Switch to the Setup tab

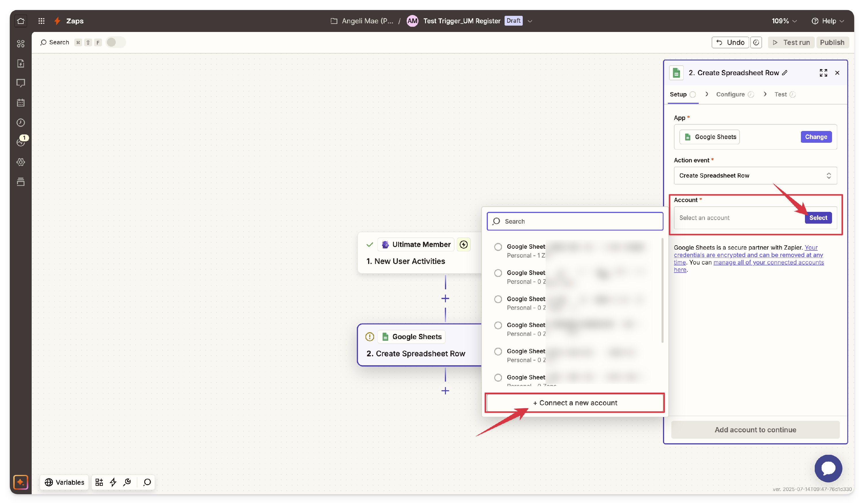(682, 94)
